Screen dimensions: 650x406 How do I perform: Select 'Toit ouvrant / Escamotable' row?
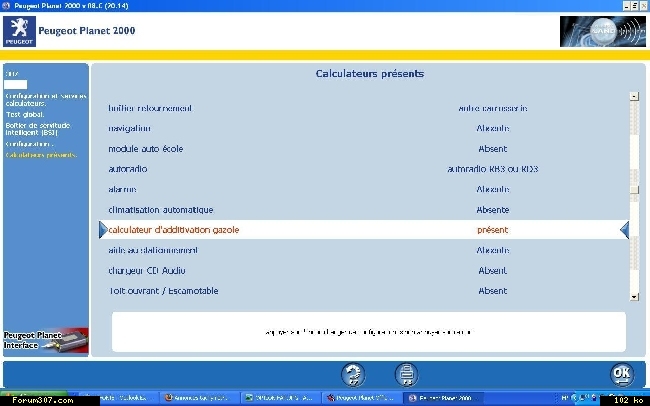163,291
